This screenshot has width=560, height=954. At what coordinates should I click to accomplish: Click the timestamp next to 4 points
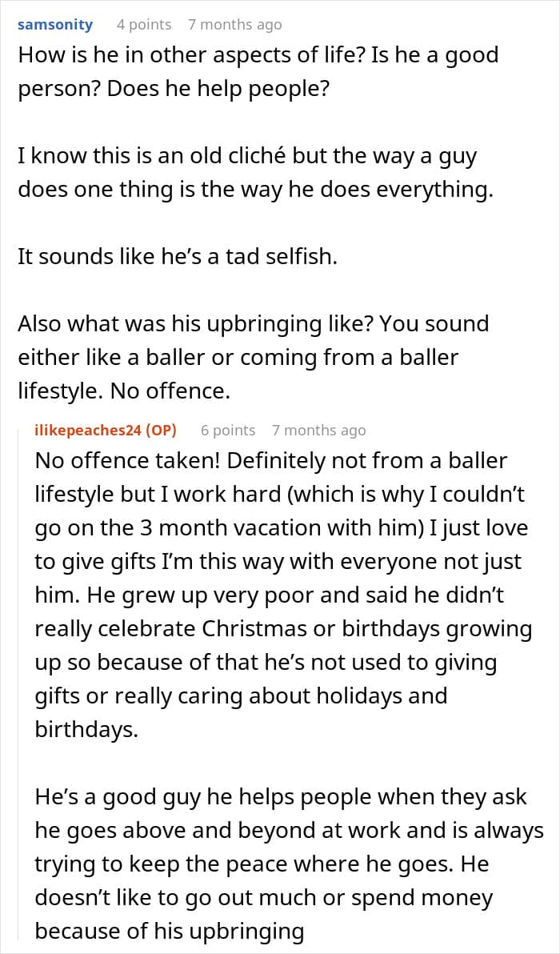[234, 25]
